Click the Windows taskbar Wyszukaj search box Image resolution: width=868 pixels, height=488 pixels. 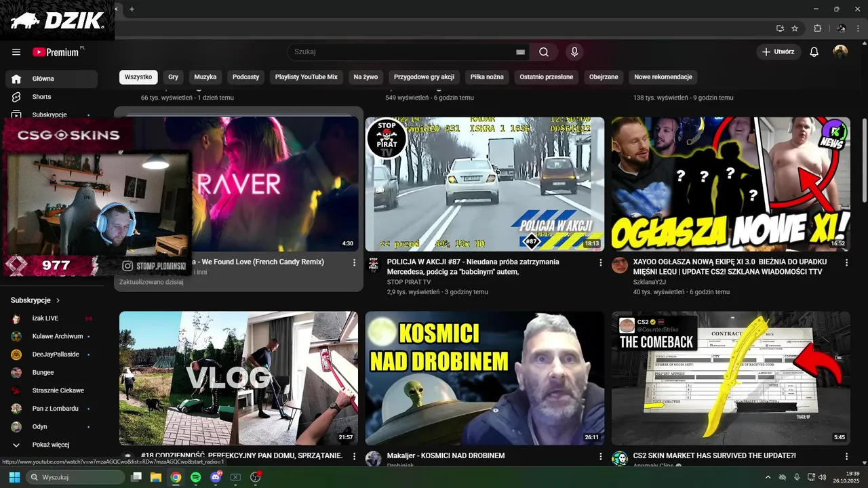click(75, 477)
